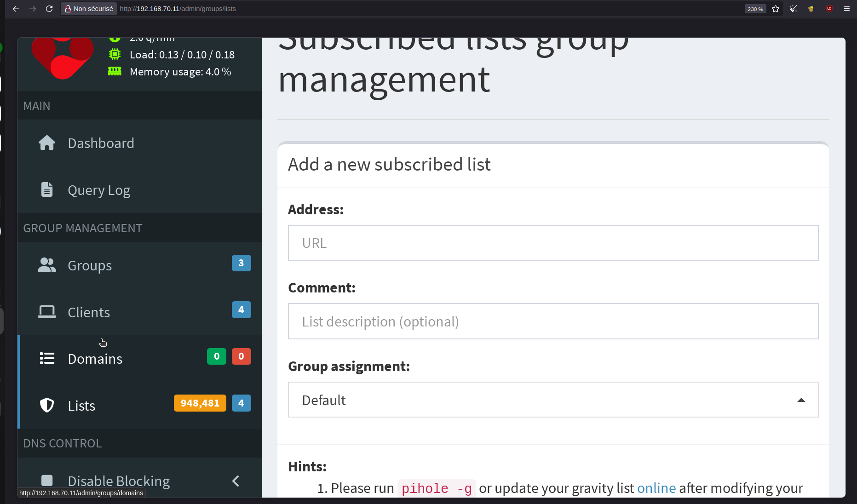Click the orange 948,481 badge
The width and height of the screenshot is (857, 504).
click(200, 403)
